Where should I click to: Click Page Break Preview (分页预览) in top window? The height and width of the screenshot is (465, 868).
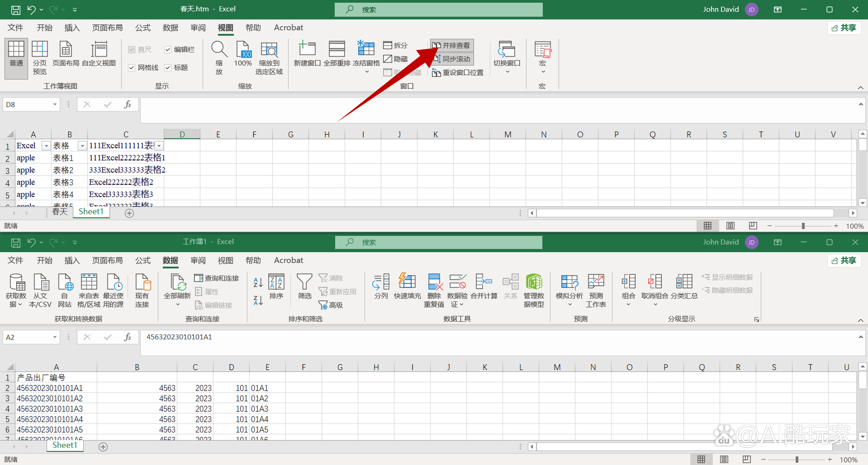point(39,58)
